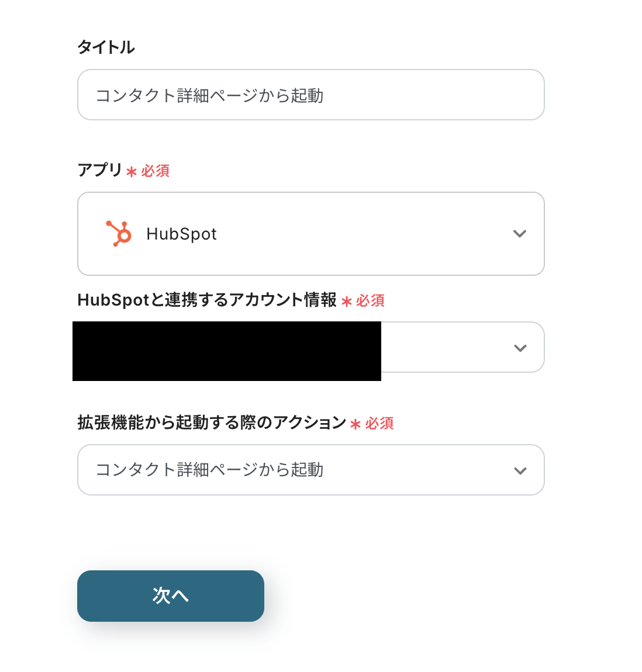Open the HubSpot account dropdown chevron

[x=520, y=348]
